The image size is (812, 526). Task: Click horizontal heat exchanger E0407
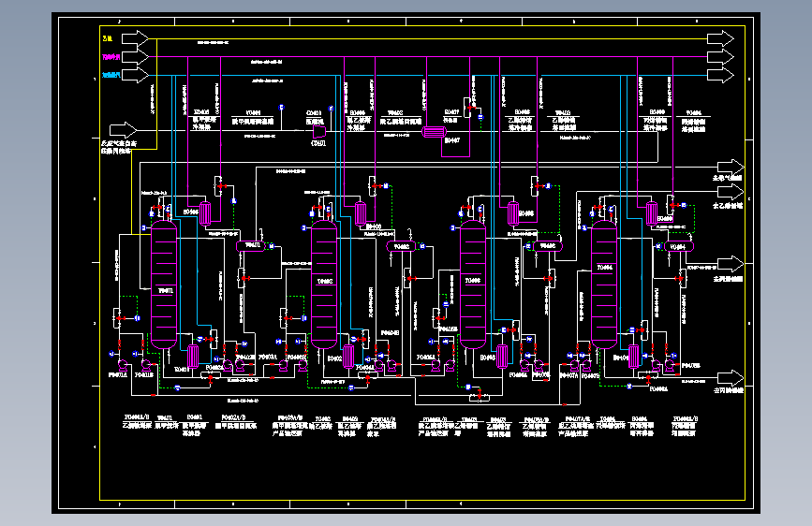pyautogui.click(x=434, y=131)
